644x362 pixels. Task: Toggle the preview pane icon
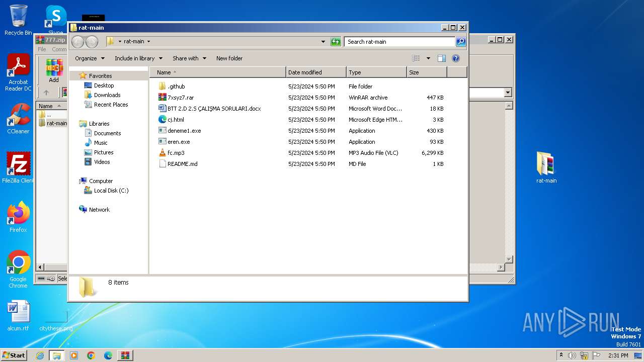pos(441,58)
